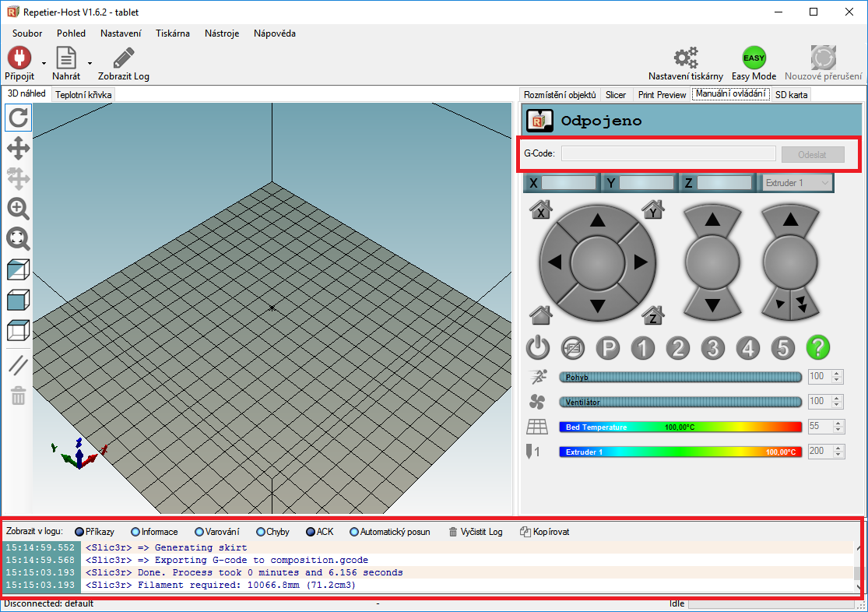Click the Připojit connect plug icon
Image resolution: width=868 pixels, height=612 pixels.
click(19, 58)
